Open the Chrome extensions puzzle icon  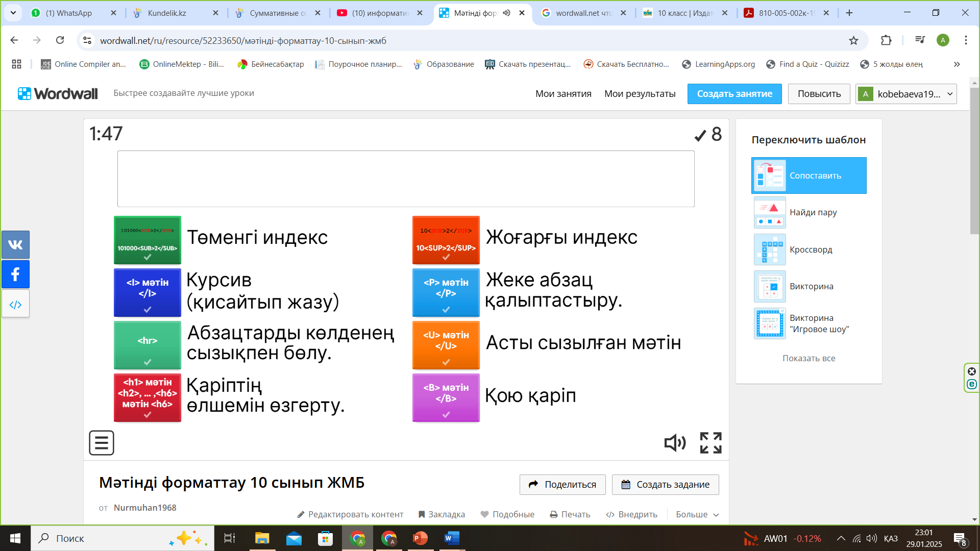point(886,40)
